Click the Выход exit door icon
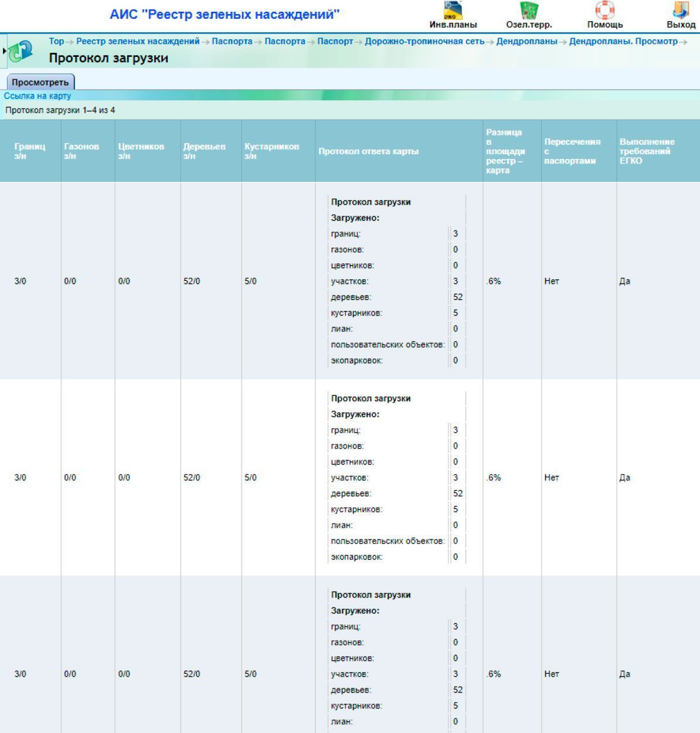 click(x=681, y=11)
